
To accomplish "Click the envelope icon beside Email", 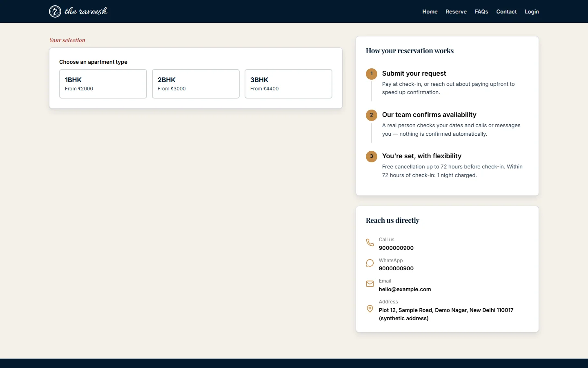I will [x=370, y=284].
